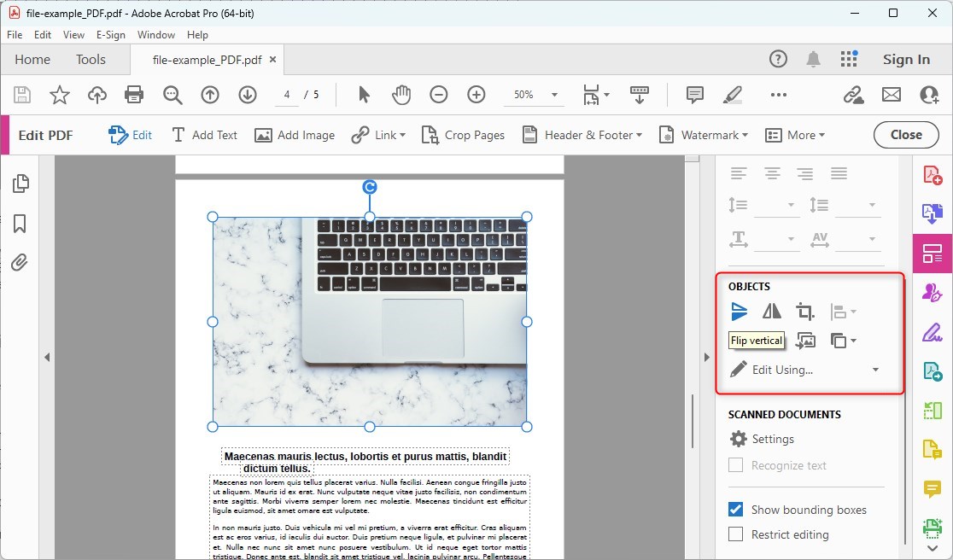
Task: Open the zoom percentage dropdown
Action: (x=553, y=95)
